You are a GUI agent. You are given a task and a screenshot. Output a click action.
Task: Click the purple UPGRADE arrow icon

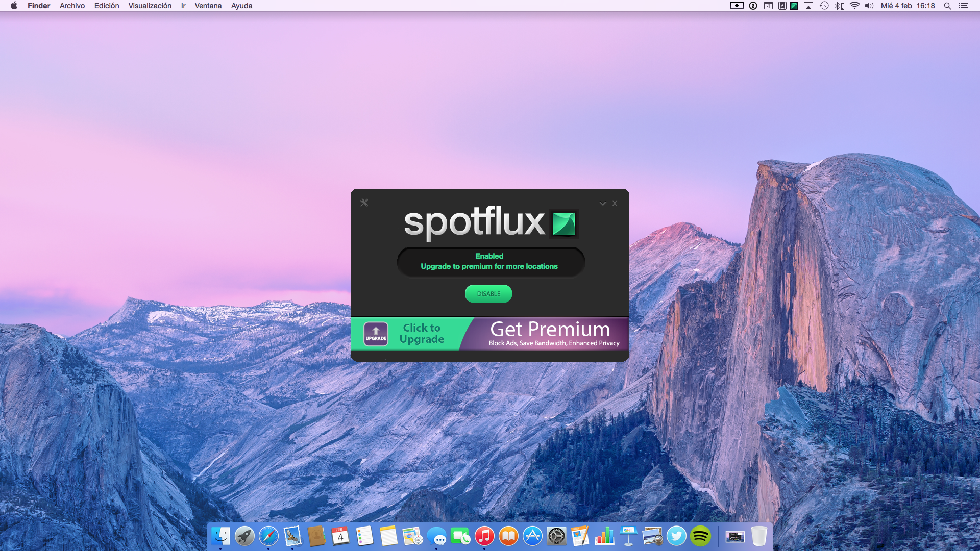(x=376, y=334)
